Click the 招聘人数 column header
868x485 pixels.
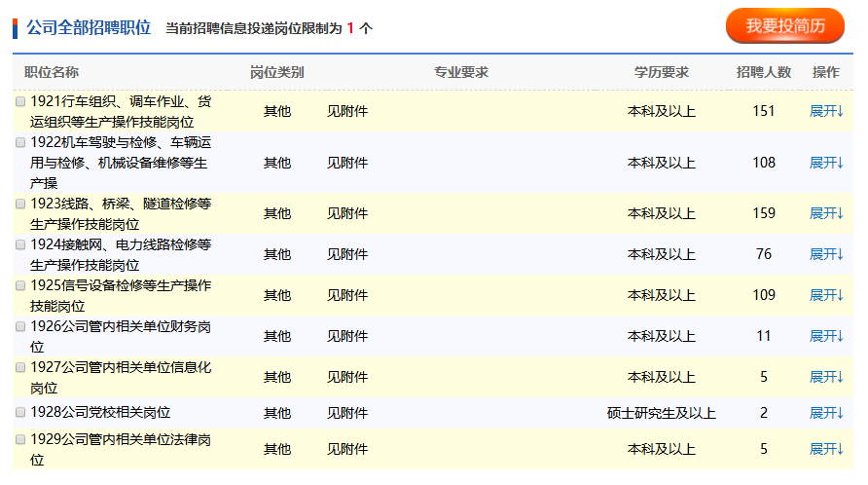pos(763,72)
